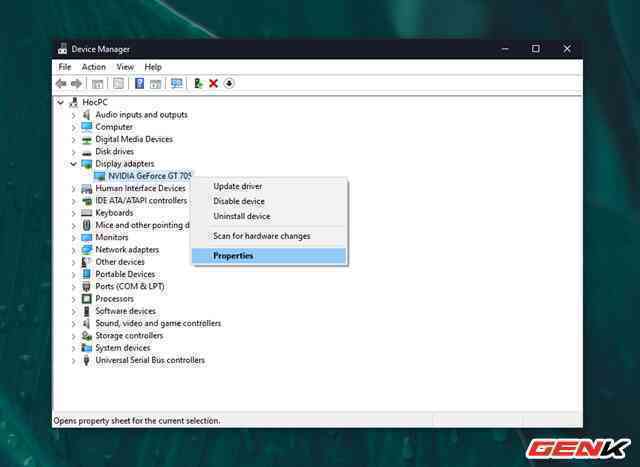The width and height of the screenshot is (640, 467).
Task: Select the Monitors row text
Action: point(111,237)
